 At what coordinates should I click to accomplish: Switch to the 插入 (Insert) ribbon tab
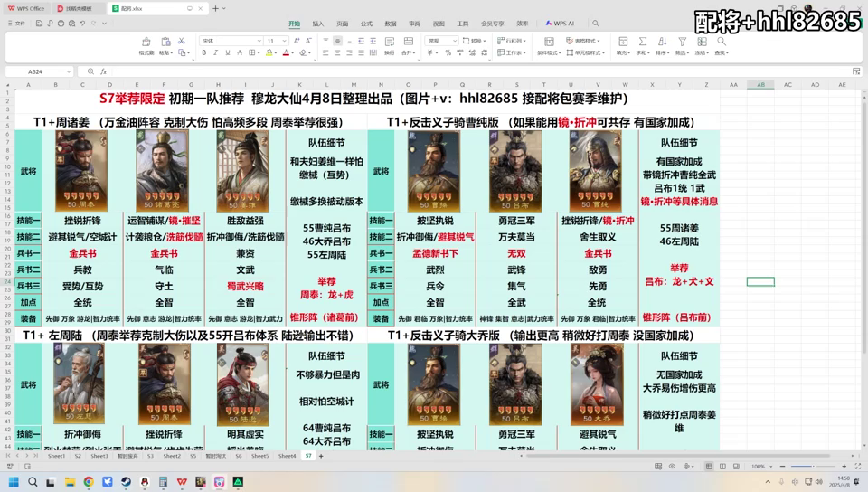(318, 24)
